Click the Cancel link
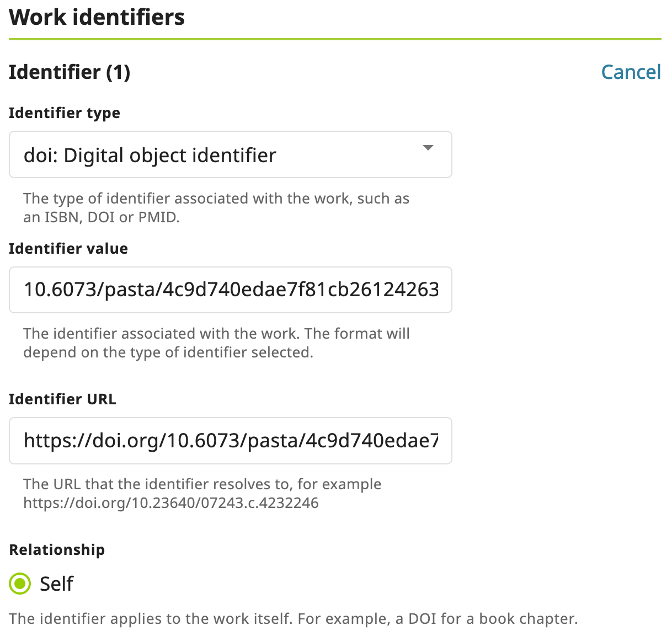Viewport: 672px width, 631px height. click(631, 72)
